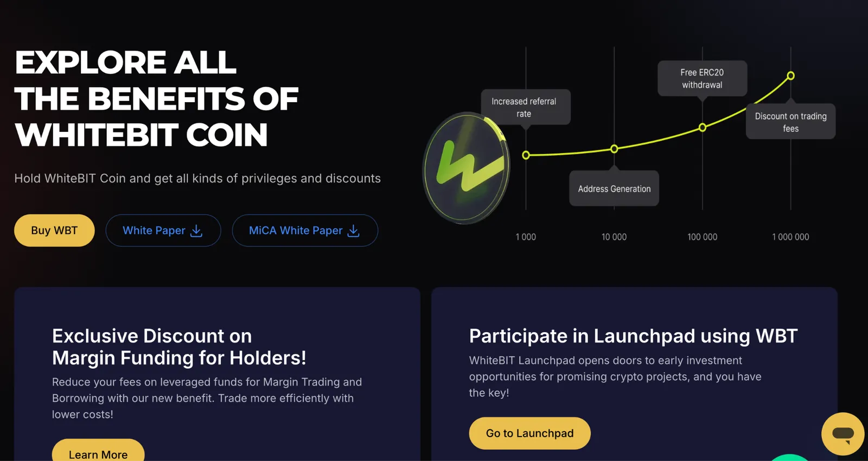Open the live chat bubble icon
This screenshot has height=461, width=868.
(843, 434)
